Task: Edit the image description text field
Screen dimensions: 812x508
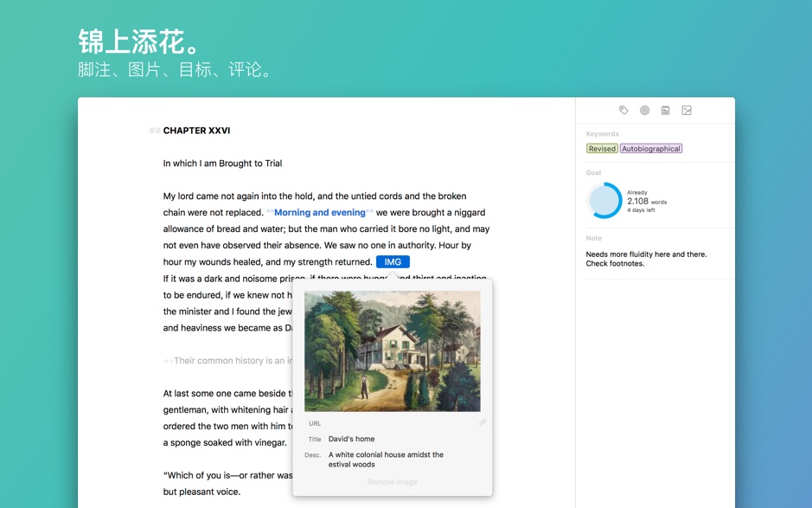Action: click(386, 460)
